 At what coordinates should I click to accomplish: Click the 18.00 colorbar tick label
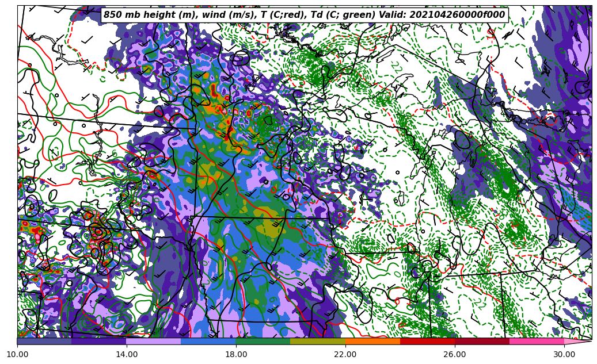[236, 354]
